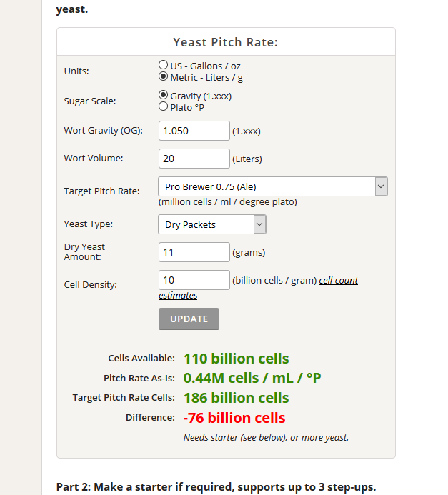This screenshot has width=448, height=495.
Task: Open the Target Pitch Rate dropdown
Action: 273,186
